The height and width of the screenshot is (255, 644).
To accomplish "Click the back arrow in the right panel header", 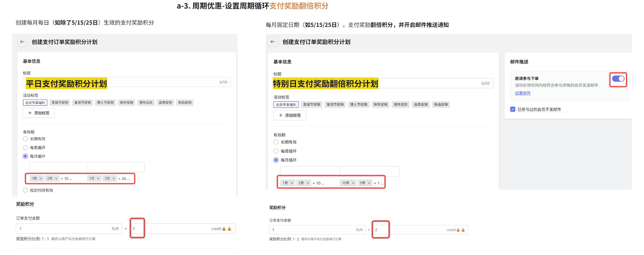I will coord(273,42).
